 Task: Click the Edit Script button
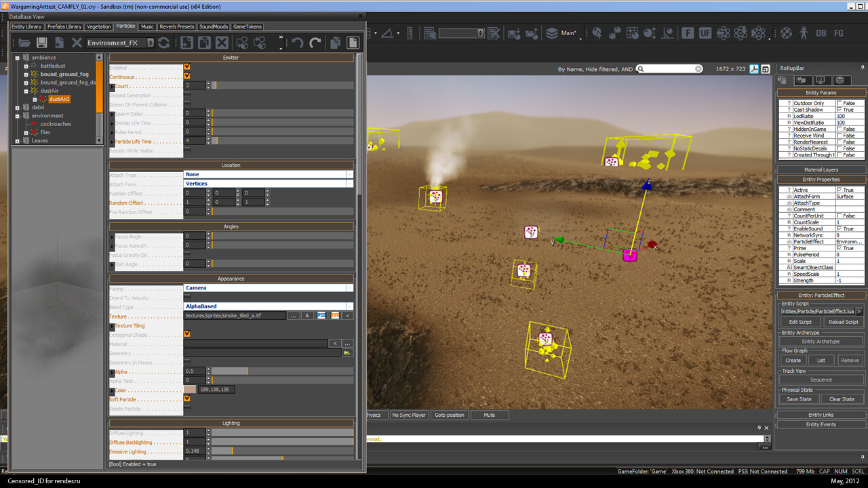point(800,322)
